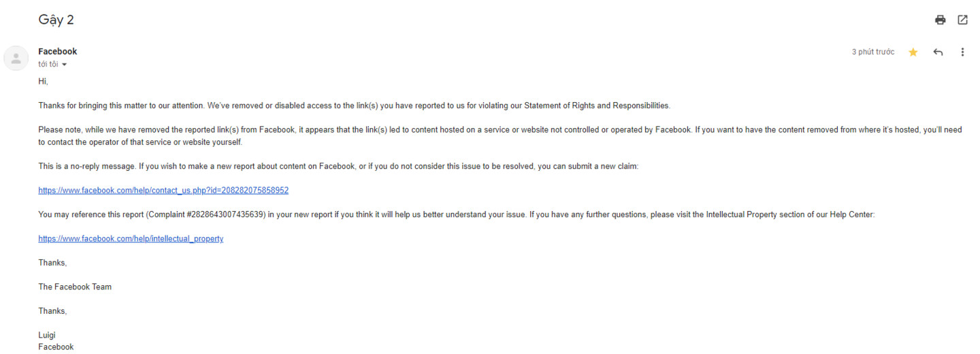Image resolution: width=980 pixels, height=354 pixels.
Task: Expand recipient details next to 'tới tôi'
Action: tap(65, 65)
